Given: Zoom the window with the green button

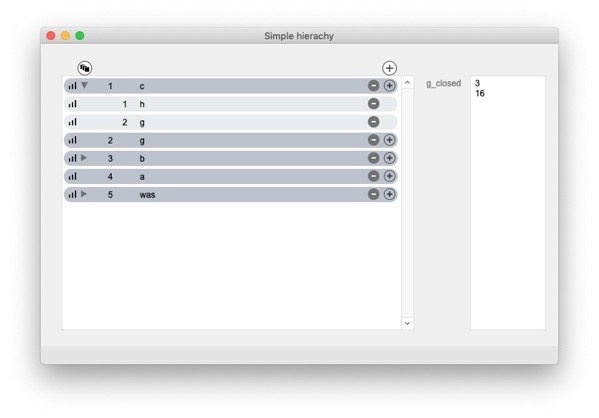Looking at the screenshot, I should point(80,36).
